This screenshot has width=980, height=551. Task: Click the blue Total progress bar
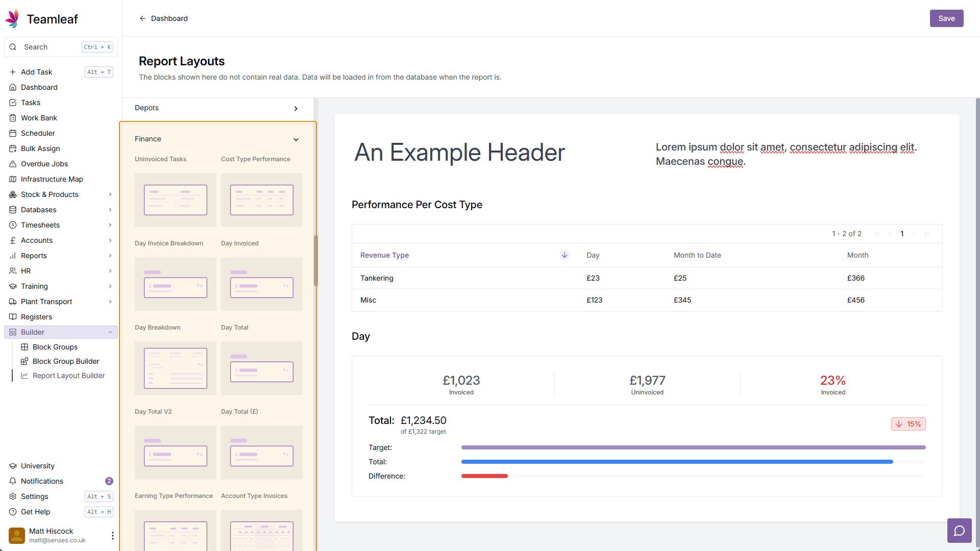point(677,462)
